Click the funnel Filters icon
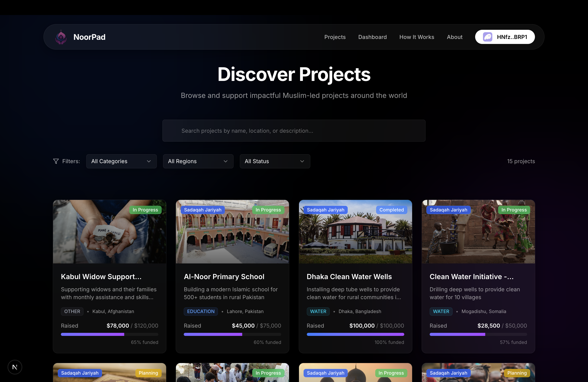This screenshot has height=382, width=588. (x=56, y=161)
